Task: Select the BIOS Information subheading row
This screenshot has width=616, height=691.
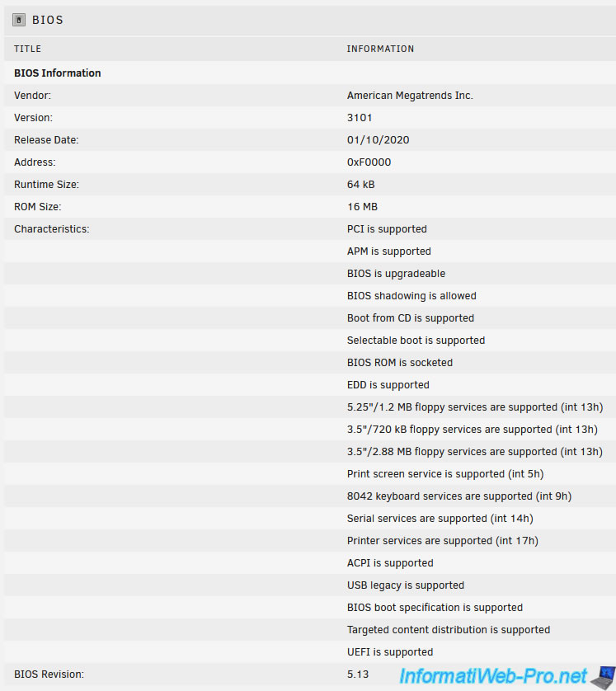Action: [58, 73]
